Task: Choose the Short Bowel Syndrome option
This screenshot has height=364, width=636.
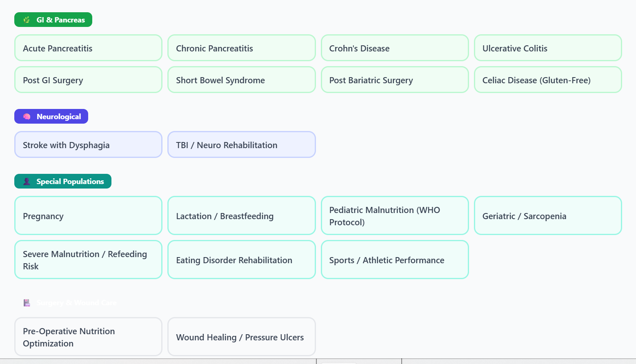Action: pos(241,80)
